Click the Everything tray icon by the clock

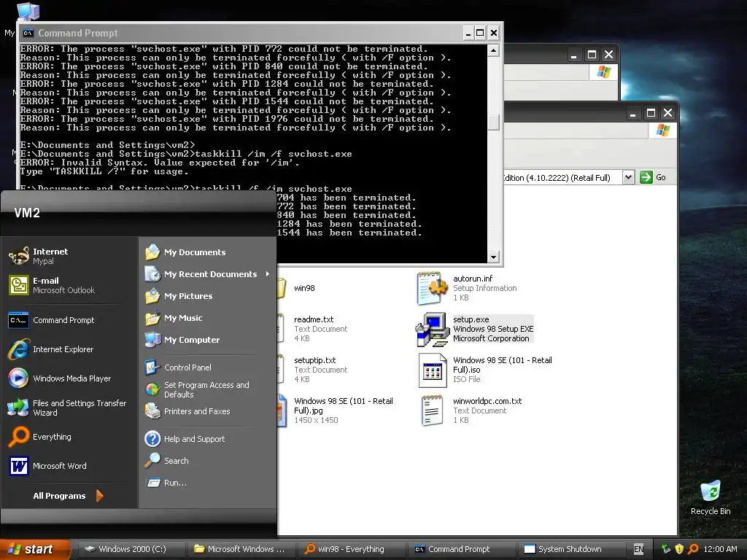coord(693,549)
